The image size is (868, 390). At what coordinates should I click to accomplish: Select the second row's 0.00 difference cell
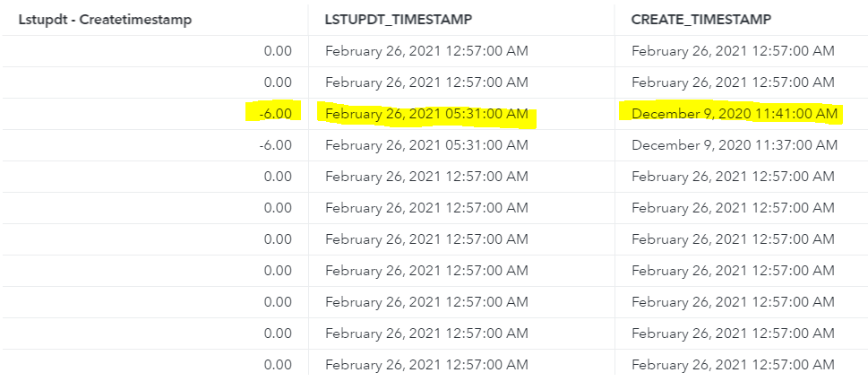278,82
